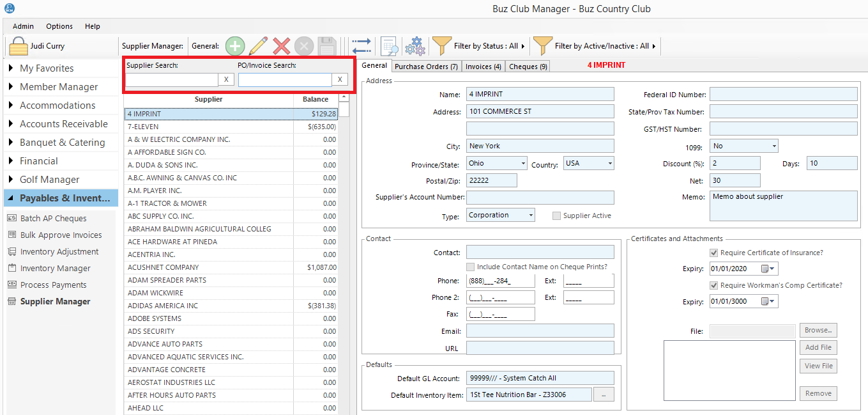
Task: Click the blue swap arrows icon
Action: click(361, 46)
